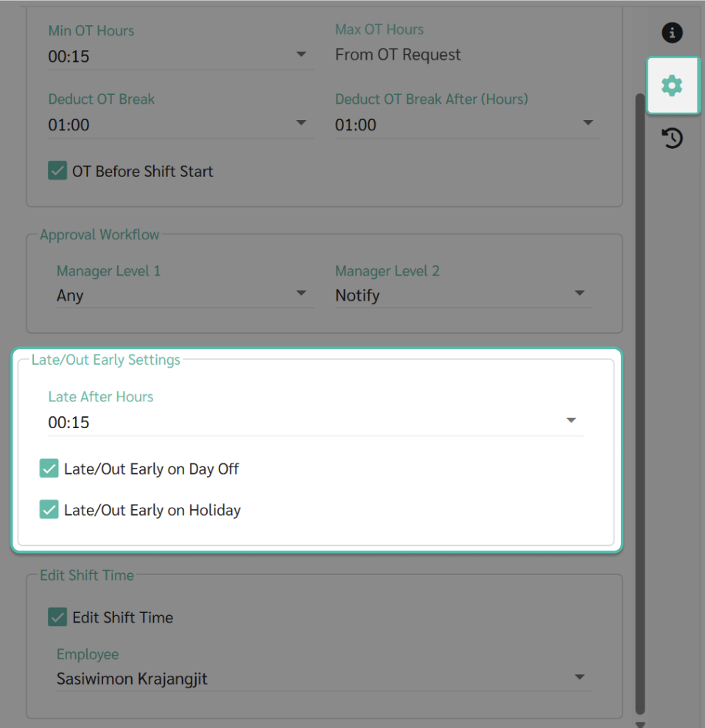Click the Late After Hours 00:15 value
This screenshot has height=728, width=705.
pyautogui.click(x=69, y=422)
